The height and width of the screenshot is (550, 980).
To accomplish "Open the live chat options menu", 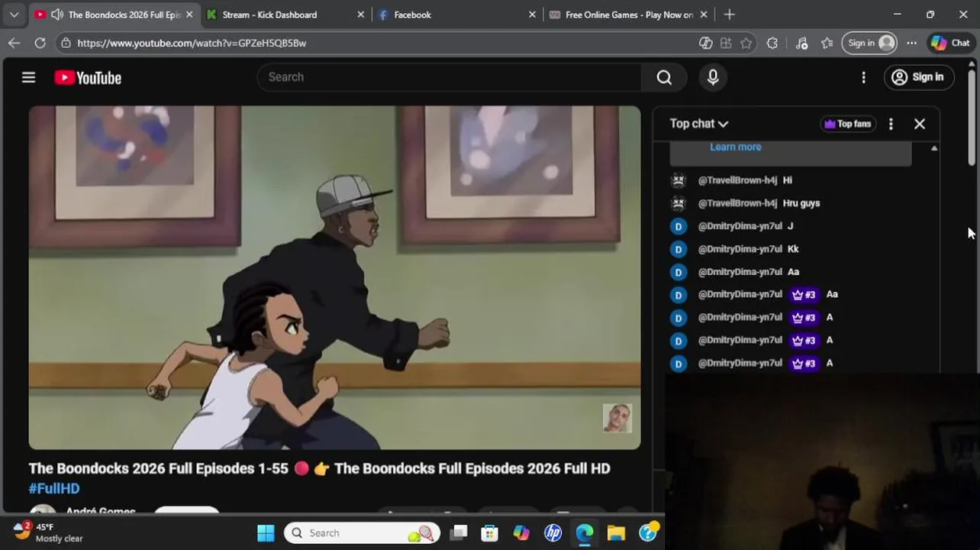I will click(891, 124).
